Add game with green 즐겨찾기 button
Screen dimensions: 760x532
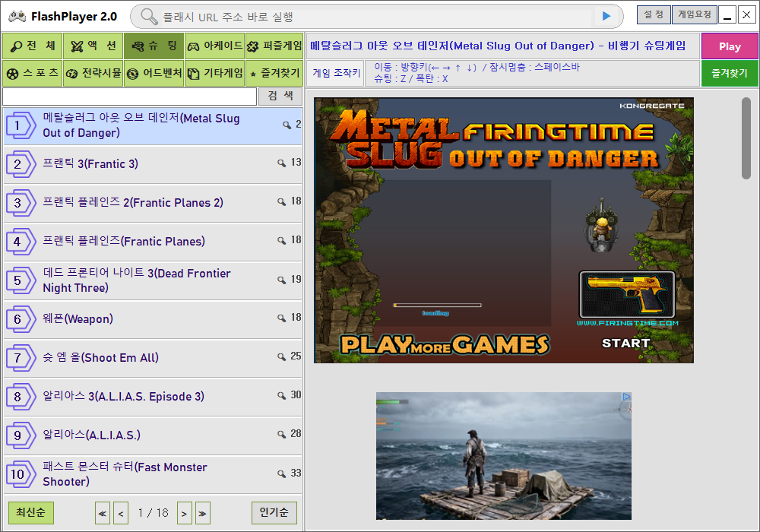(730, 74)
